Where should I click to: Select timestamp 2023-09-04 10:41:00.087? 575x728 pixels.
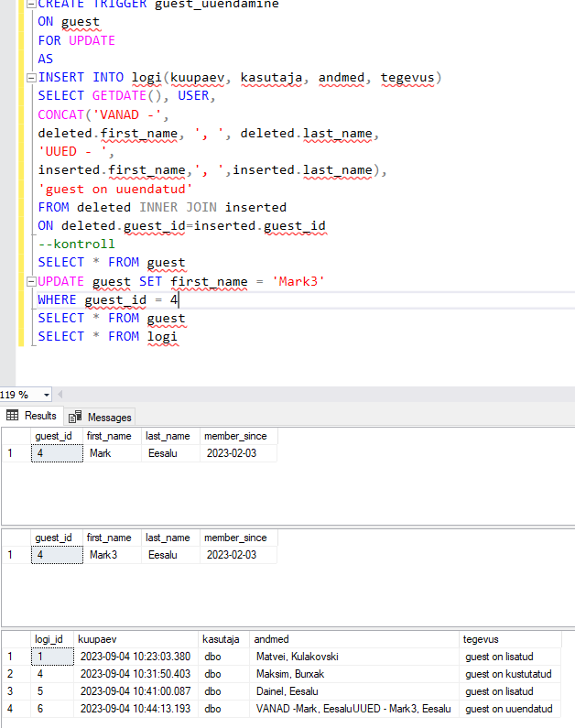click(136, 691)
